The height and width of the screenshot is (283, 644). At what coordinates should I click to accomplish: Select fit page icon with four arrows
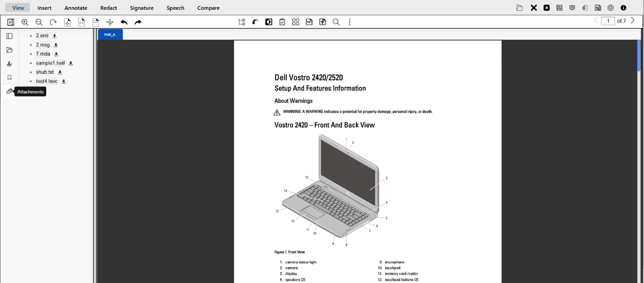(x=67, y=22)
